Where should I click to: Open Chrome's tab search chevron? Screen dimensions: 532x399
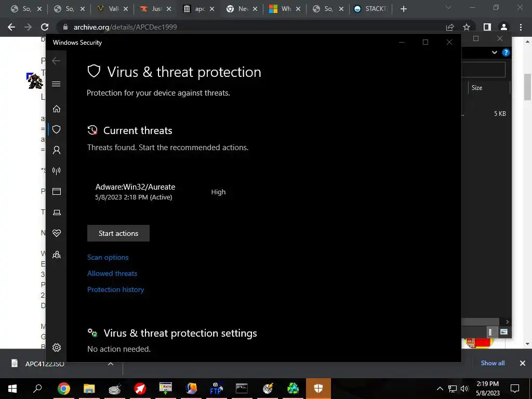pos(448,7)
